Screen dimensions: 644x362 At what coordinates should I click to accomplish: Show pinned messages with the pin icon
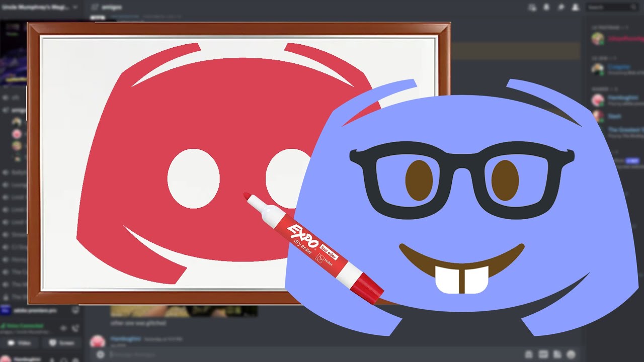(x=561, y=8)
